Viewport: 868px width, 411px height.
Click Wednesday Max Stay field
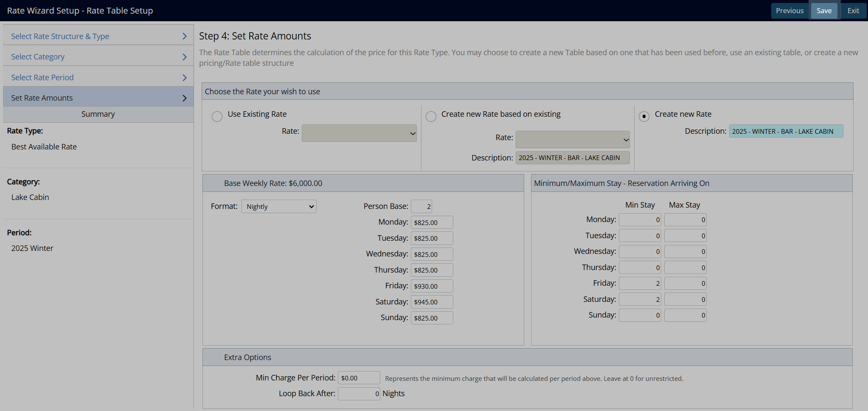(685, 251)
